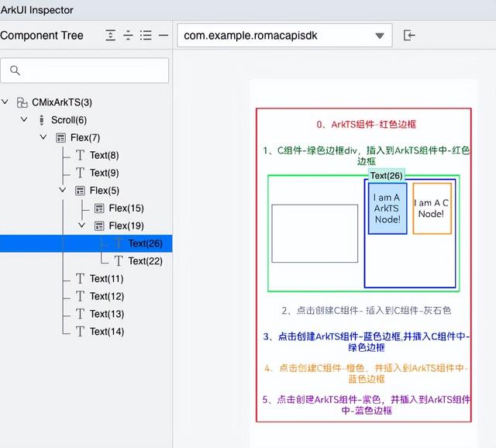Click into the component tree search field
Screen dimensions: 496x448
[x=84, y=71]
